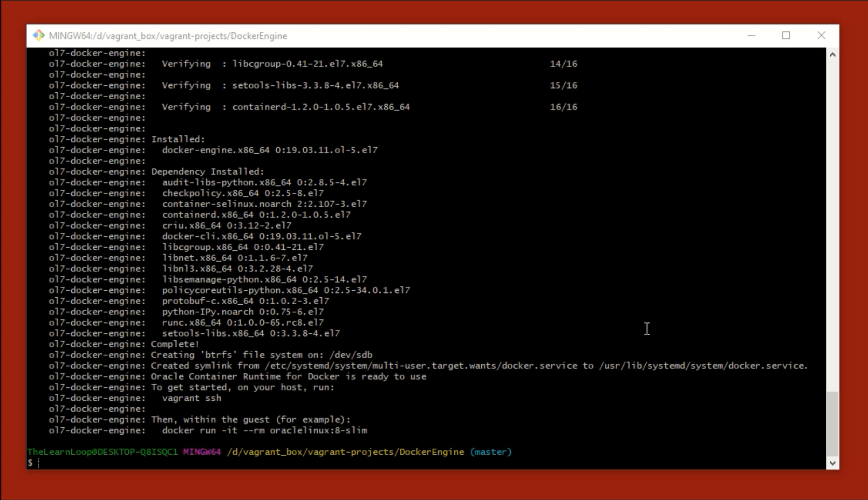The width and height of the screenshot is (868, 500).
Task: Click the 'Complete!' output line
Action: [175, 344]
